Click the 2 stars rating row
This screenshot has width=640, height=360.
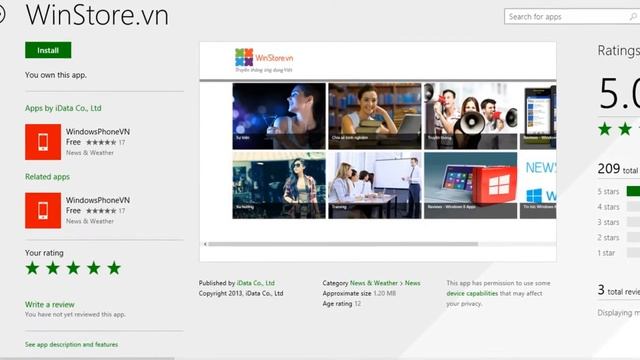point(618,238)
